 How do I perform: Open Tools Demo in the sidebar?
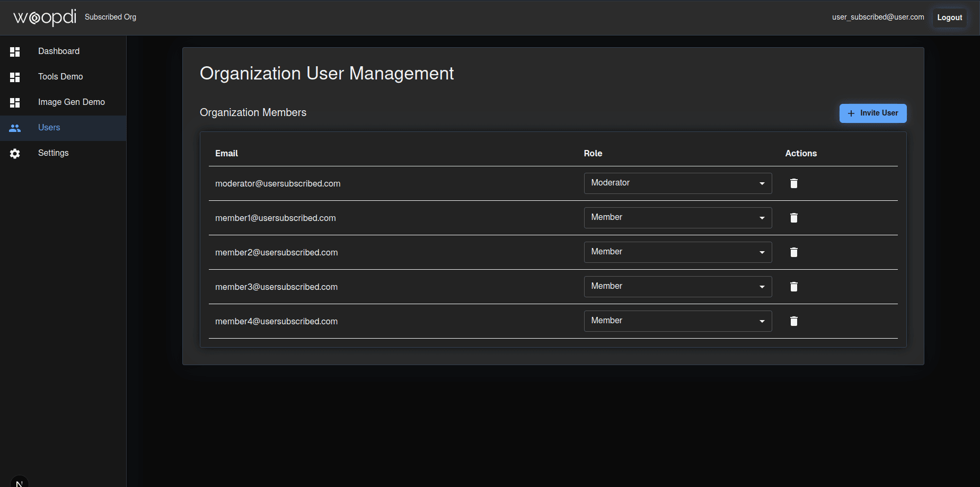pyautogui.click(x=60, y=77)
